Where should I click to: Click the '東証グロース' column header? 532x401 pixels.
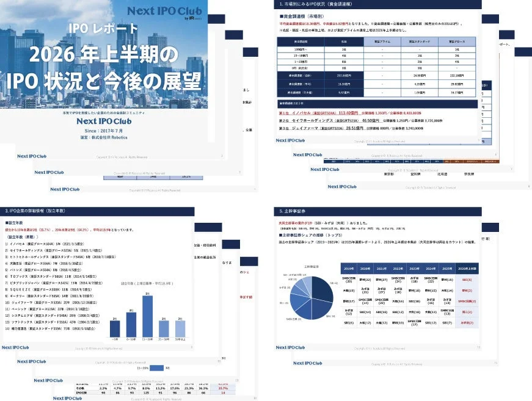[x=457, y=42]
